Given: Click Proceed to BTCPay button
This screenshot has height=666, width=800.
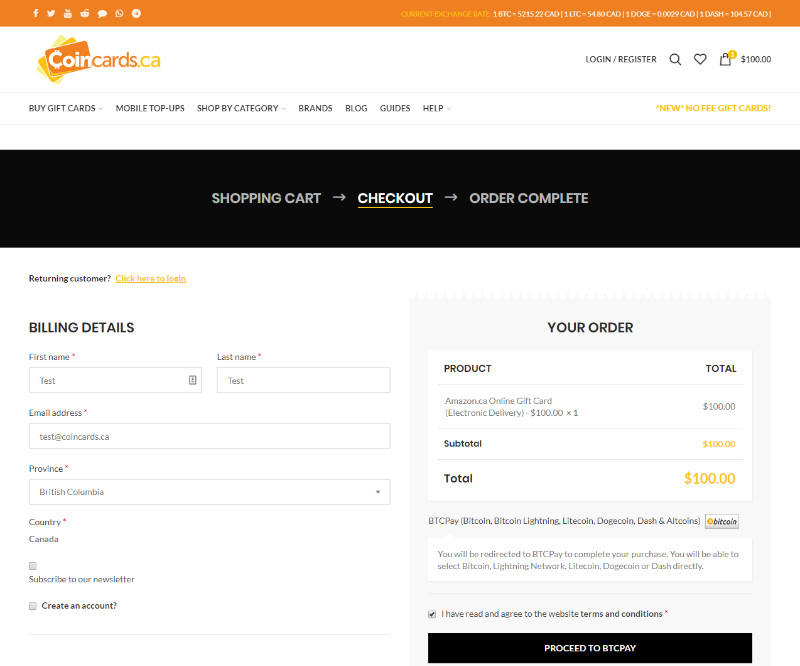Looking at the screenshot, I should [x=590, y=648].
